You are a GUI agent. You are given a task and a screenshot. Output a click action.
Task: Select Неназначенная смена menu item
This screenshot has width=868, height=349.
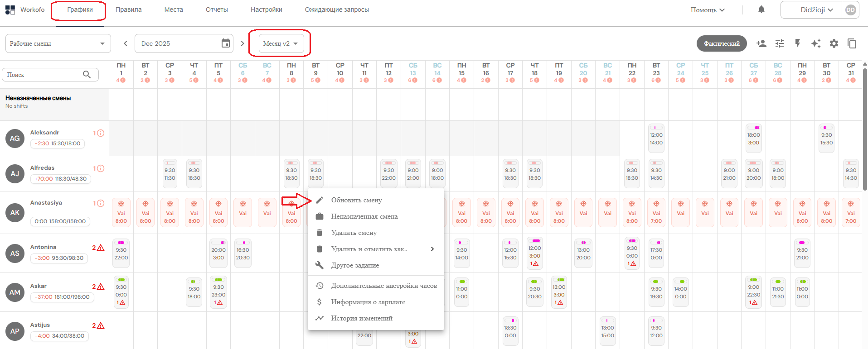(x=376, y=216)
